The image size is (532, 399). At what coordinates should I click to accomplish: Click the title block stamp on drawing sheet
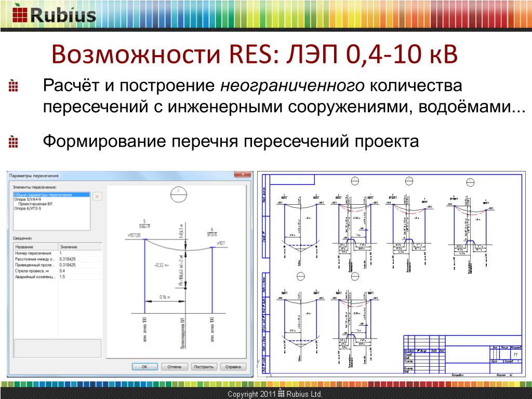pos(462,354)
